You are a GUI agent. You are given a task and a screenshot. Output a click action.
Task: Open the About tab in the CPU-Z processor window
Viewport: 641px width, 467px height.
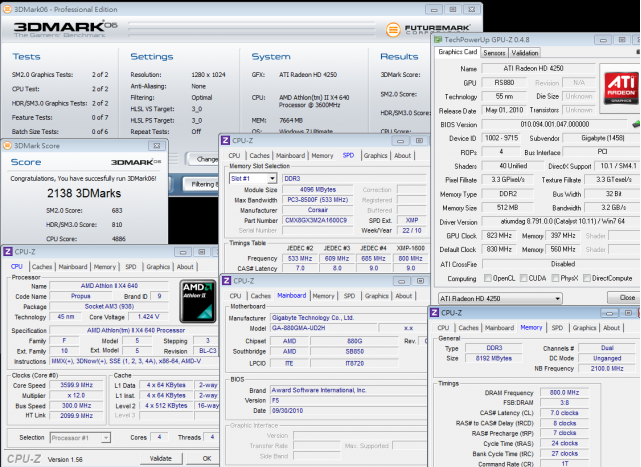coord(185,267)
